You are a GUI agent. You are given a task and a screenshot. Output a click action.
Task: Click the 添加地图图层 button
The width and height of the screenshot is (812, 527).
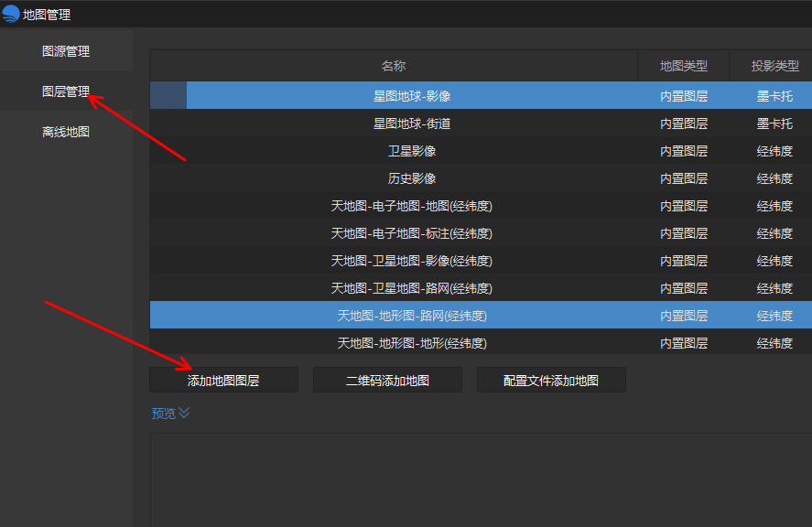point(223,380)
